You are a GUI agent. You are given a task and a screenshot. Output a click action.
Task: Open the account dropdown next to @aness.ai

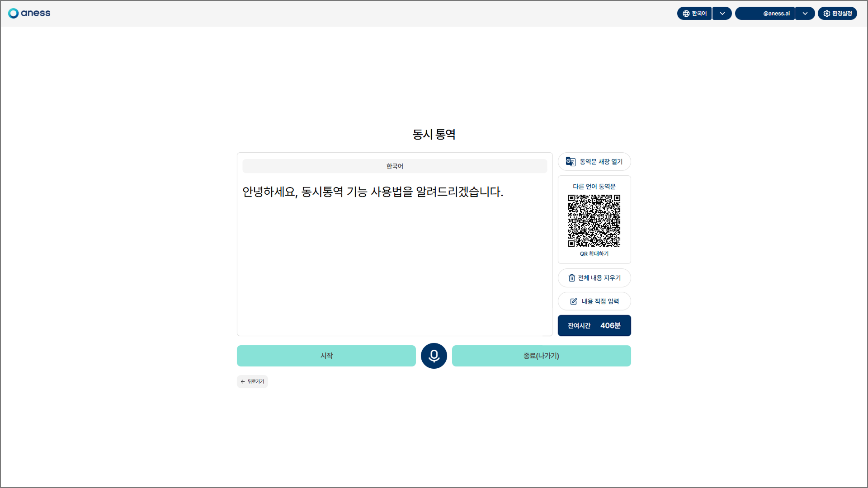805,14
